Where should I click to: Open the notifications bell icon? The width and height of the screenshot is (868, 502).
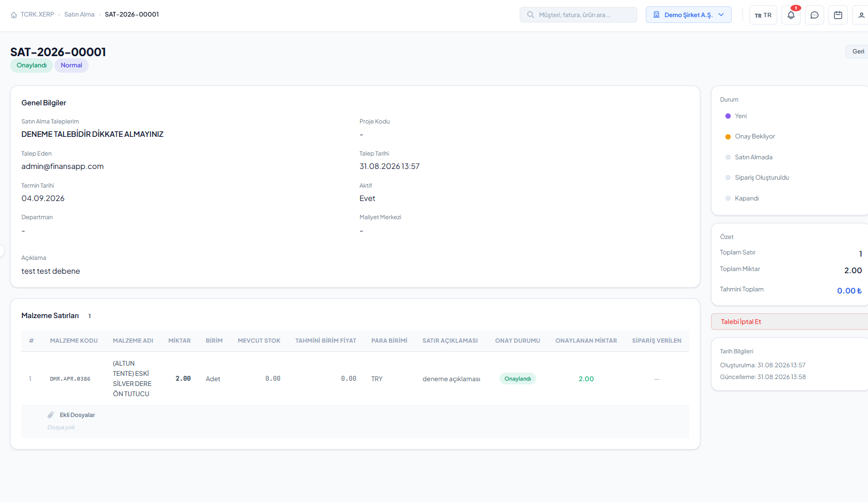(x=791, y=15)
